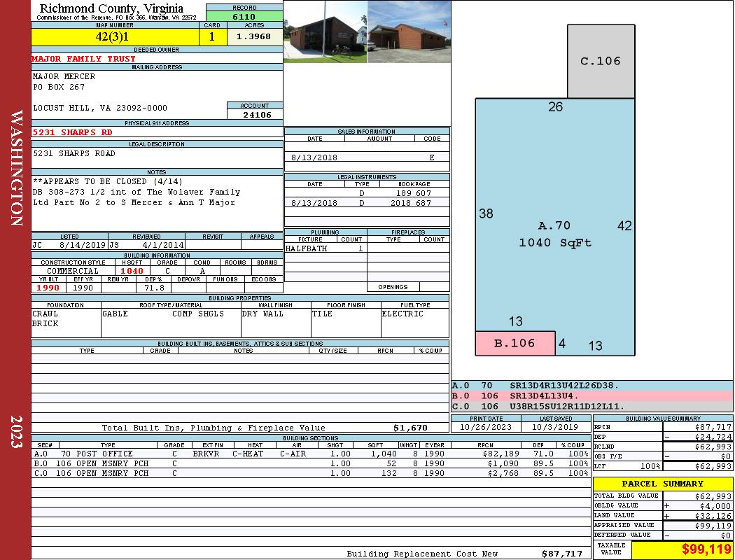
Task: Click bookpage 189 607 entry
Action: pos(414,193)
